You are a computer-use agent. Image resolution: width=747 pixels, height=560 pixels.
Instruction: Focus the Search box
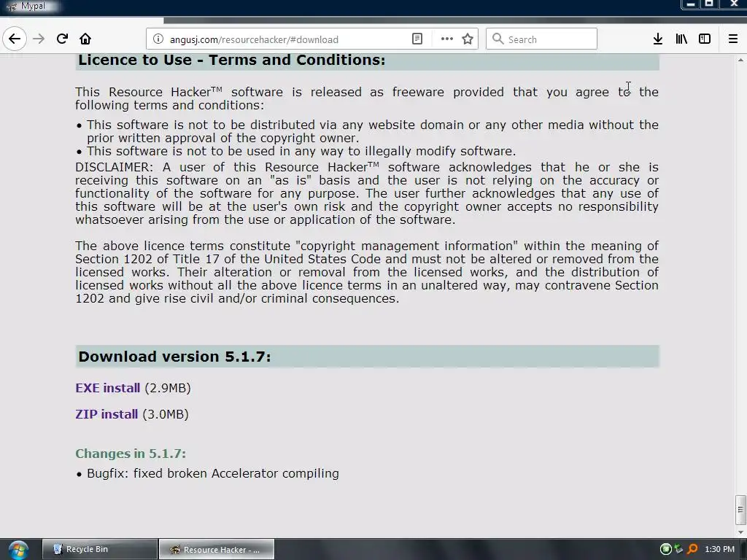pos(541,39)
